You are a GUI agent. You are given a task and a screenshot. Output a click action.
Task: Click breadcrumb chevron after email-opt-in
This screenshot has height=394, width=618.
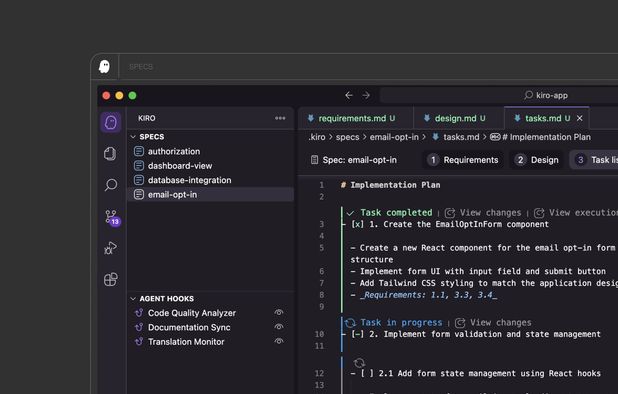[424, 137]
